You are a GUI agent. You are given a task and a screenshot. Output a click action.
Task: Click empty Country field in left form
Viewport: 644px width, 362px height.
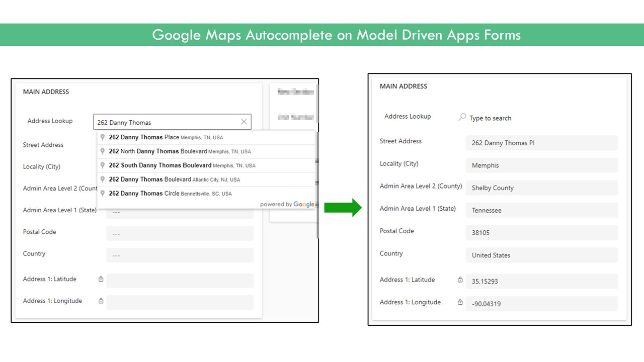180,255
